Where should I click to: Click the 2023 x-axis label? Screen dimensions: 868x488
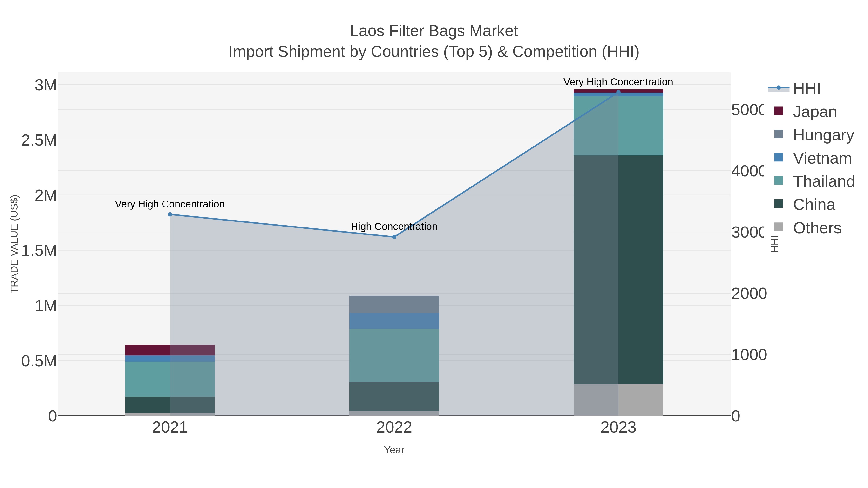[618, 428]
